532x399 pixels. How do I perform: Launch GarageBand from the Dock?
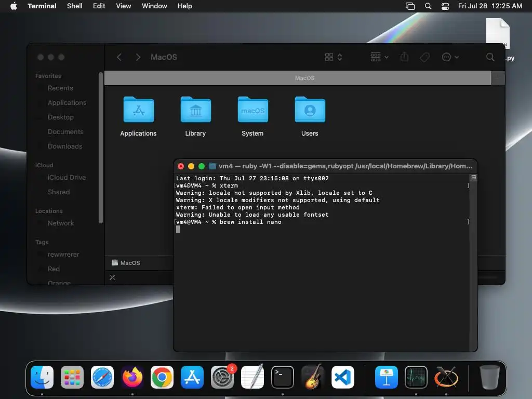[x=312, y=377]
